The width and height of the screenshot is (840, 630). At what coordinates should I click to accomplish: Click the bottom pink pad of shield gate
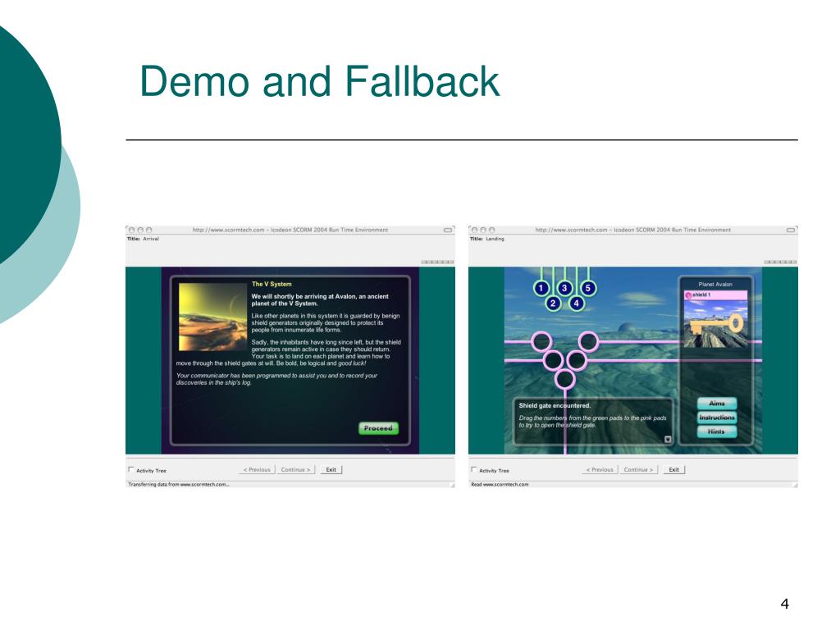(564, 379)
